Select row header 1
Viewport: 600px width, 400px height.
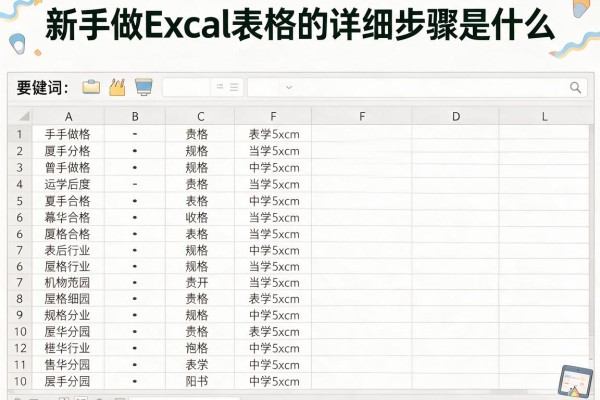point(20,134)
